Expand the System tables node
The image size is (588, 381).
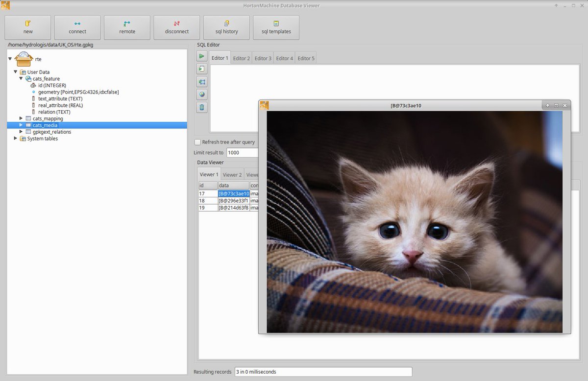click(16, 139)
